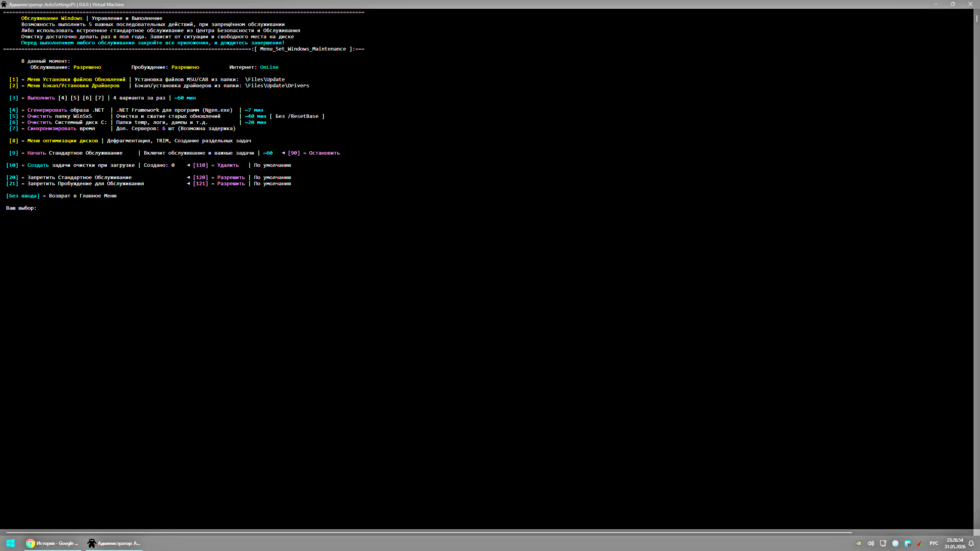The height and width of the screenshot is (551, 980).
Task: Open the network connection tray icon
Action: 883,543
